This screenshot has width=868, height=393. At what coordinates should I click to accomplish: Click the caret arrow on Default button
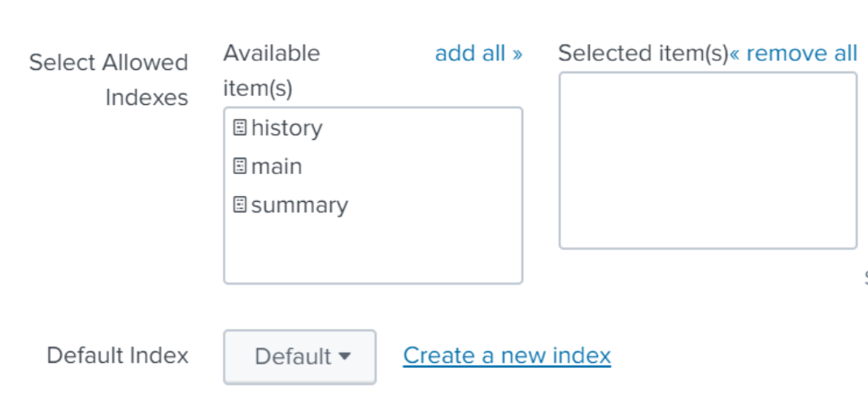(344, 356)
